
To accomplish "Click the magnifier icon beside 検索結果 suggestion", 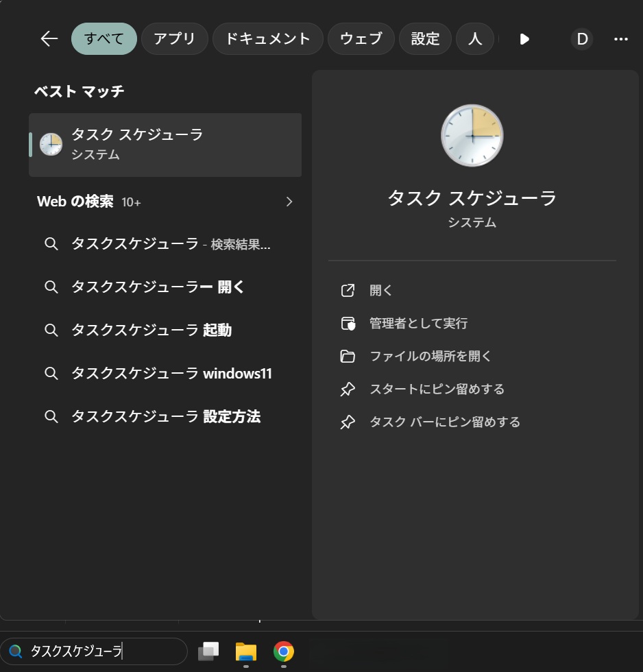I will [51, 244].
